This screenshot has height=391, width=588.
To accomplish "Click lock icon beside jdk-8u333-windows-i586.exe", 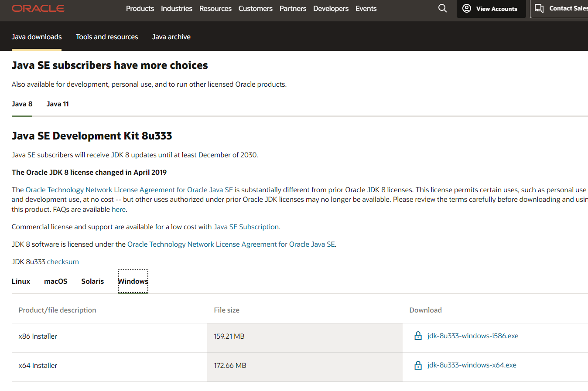I will 418,336.
